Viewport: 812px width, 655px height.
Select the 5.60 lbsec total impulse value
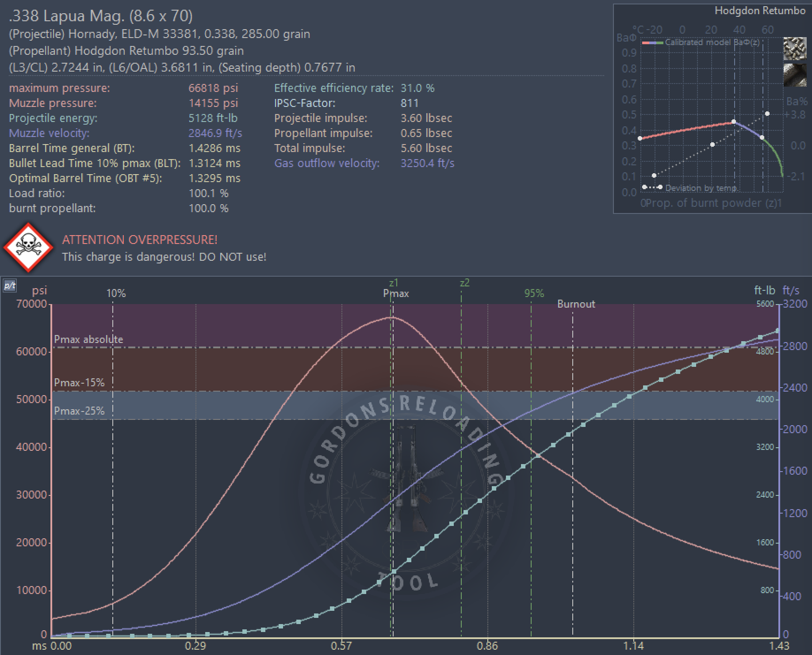(x=426, y=148)
